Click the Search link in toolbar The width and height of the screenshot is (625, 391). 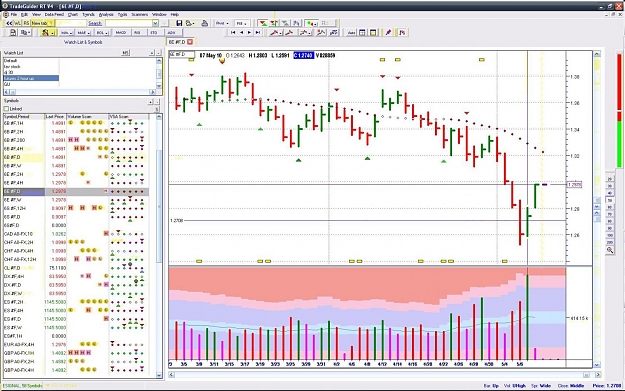(95, 24)
